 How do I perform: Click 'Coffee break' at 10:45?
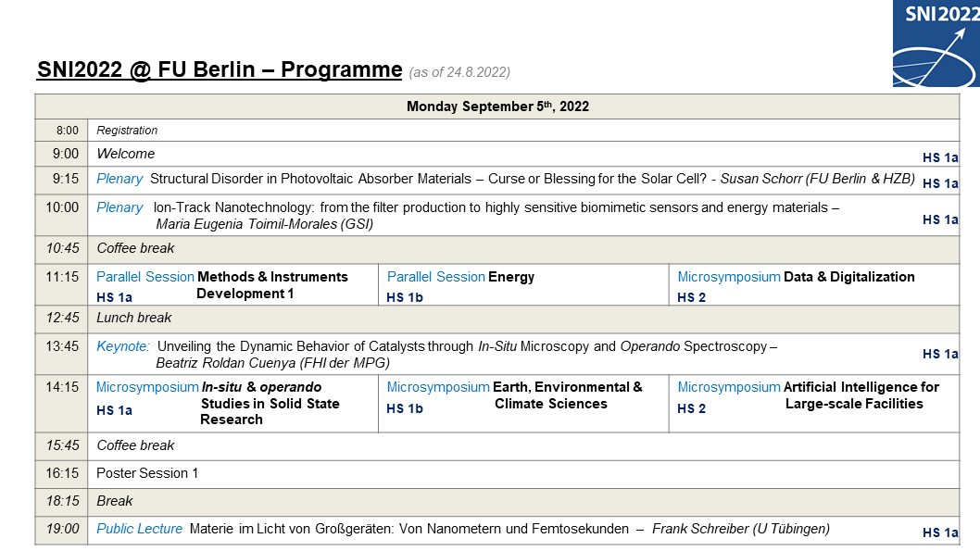click(135, 248)
